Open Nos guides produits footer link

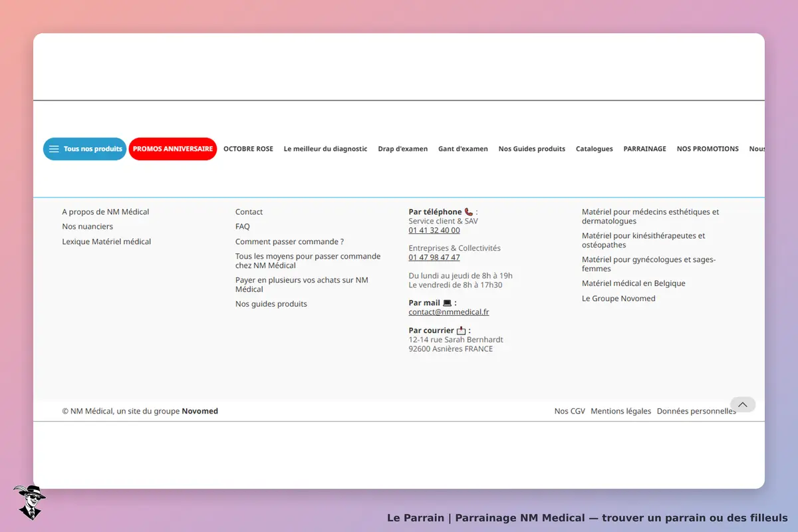[x=271, y=304]
